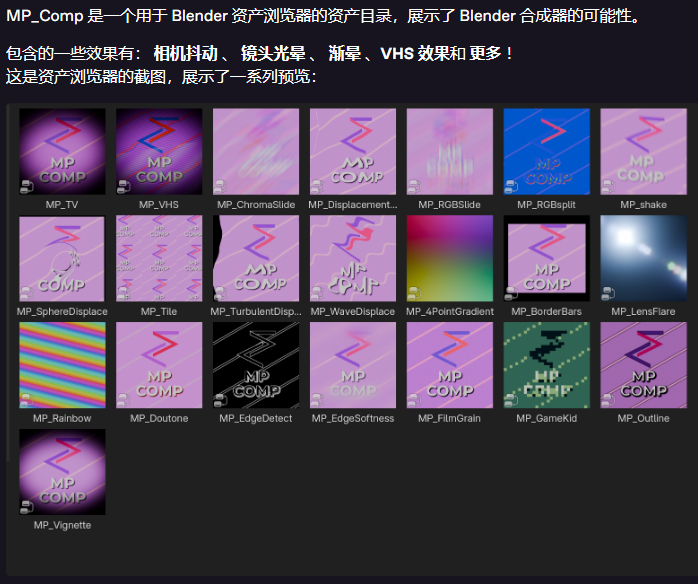Screen dimensions: 698x584
Task: Click the MP_ChromaSlide name label
Action: coord(256,205)
